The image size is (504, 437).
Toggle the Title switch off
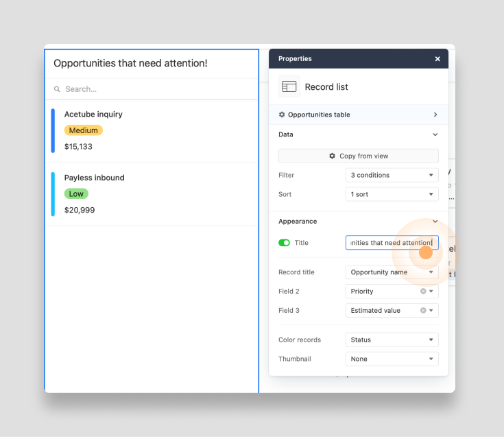(x=284, y=243)
